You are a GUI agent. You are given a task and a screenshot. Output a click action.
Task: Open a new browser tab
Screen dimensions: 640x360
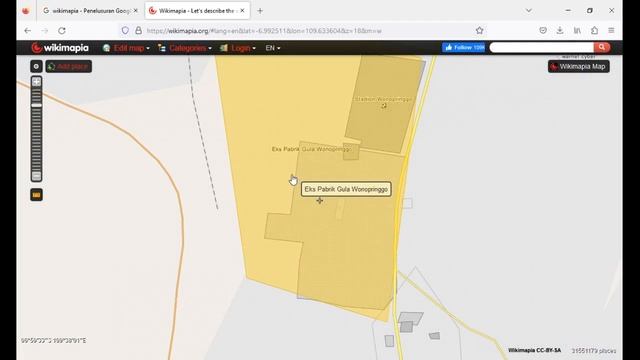pos(260,11)
